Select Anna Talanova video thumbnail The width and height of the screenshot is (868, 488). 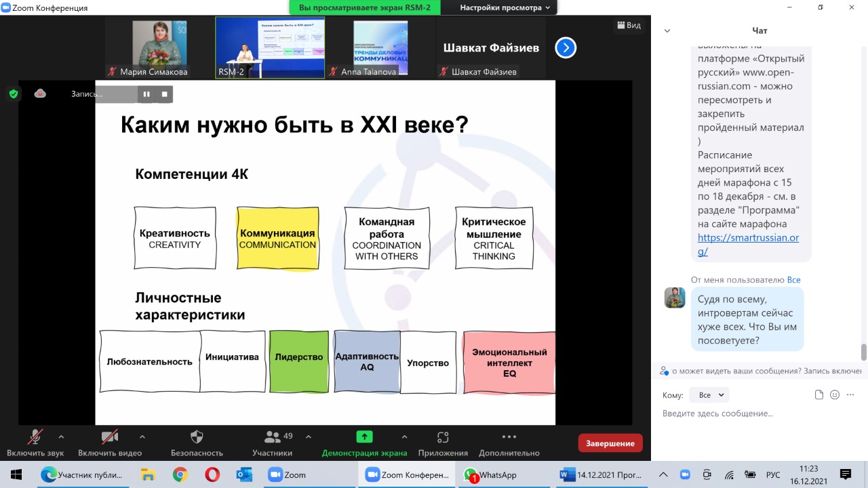coord(380,47)
